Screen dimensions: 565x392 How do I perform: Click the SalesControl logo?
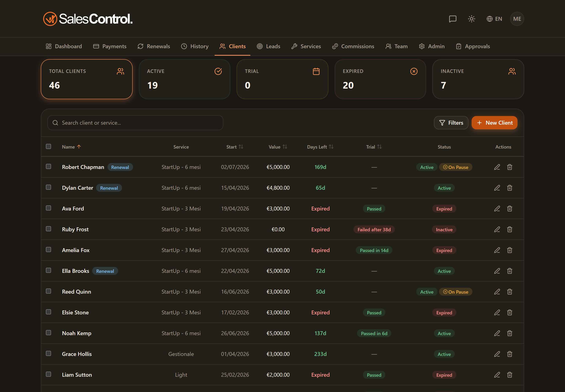(x=88, y=19)
